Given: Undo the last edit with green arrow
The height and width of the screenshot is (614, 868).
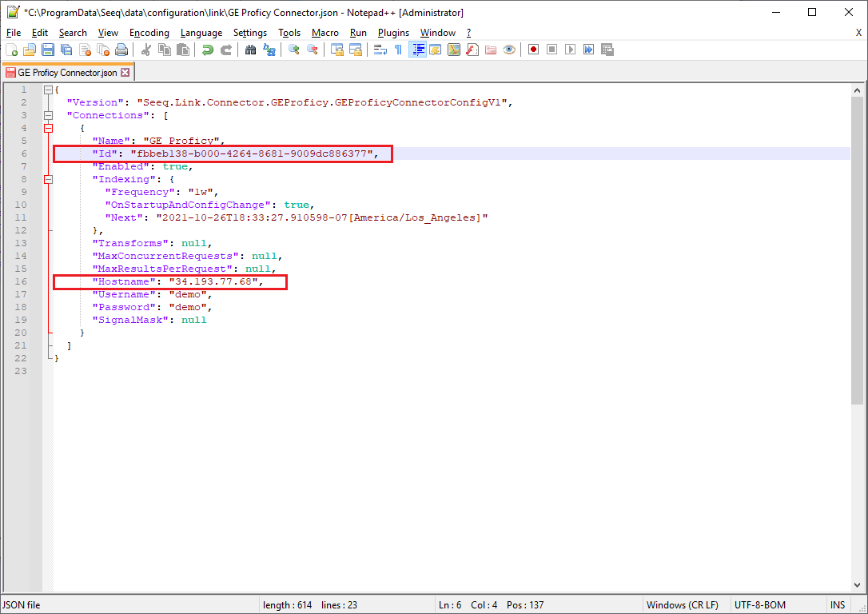Looking at the screenshot, I should (x=208, y=50).
